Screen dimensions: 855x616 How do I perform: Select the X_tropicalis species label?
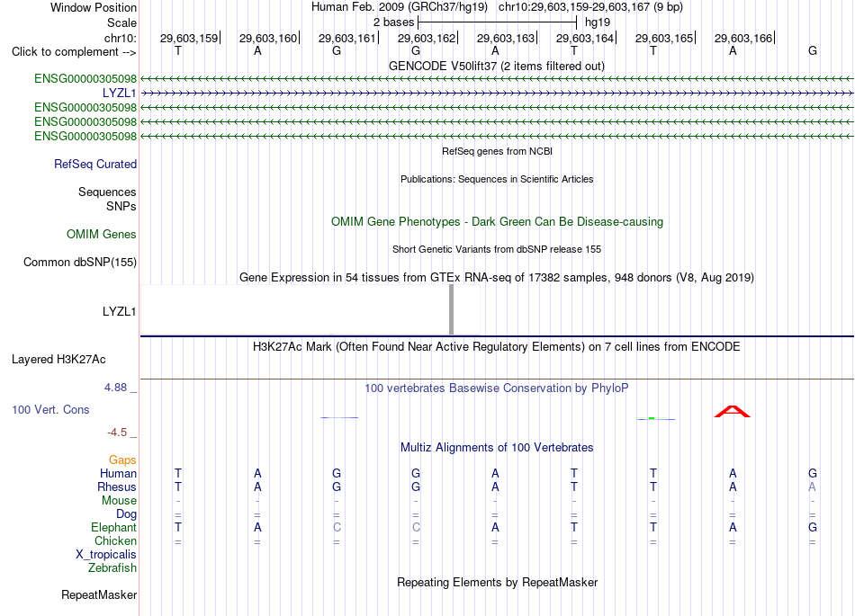[x=106, y=555]
